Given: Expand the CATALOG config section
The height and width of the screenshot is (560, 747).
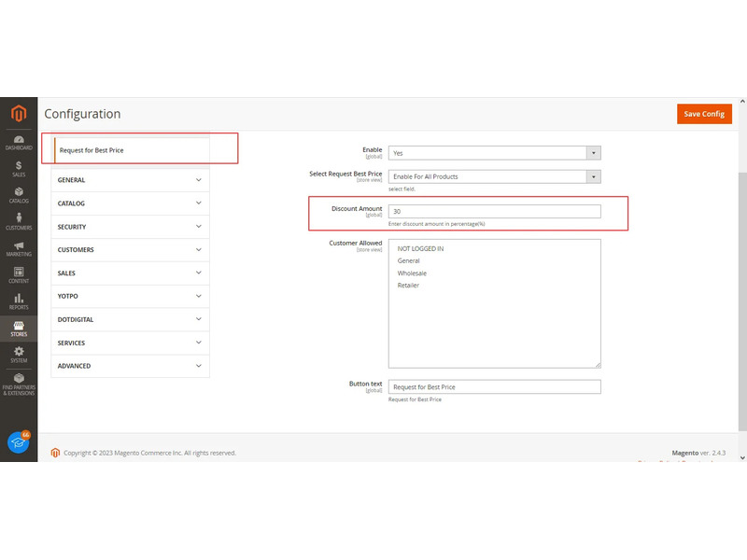Looking at the screenshot, I should point(130,203).
